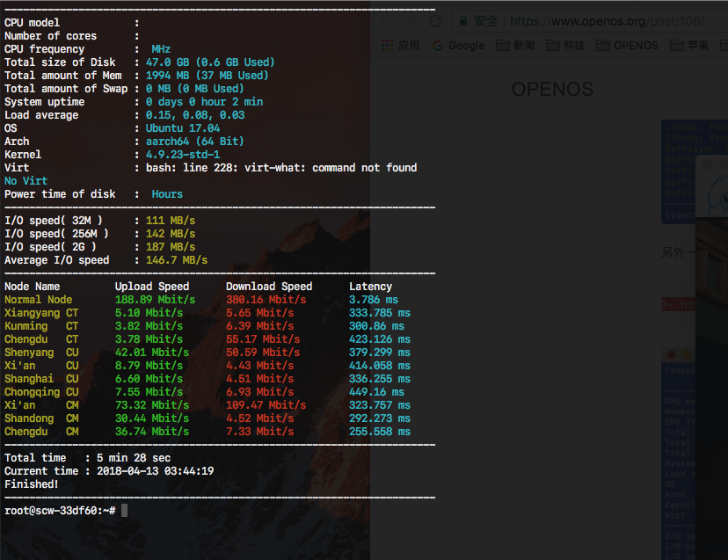
Task: Click the browser forward arrow
Action: click(411, 21)
